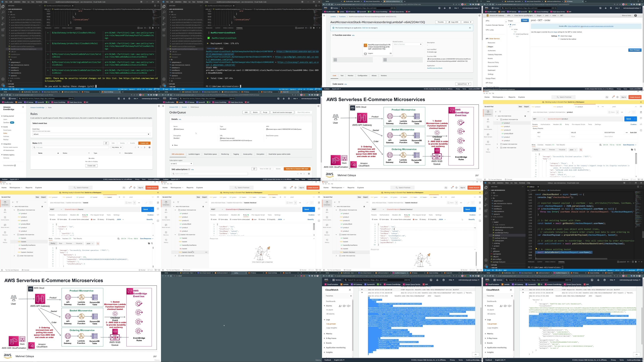
Task: Click the orange Create rule button
Action: (144, 143)
